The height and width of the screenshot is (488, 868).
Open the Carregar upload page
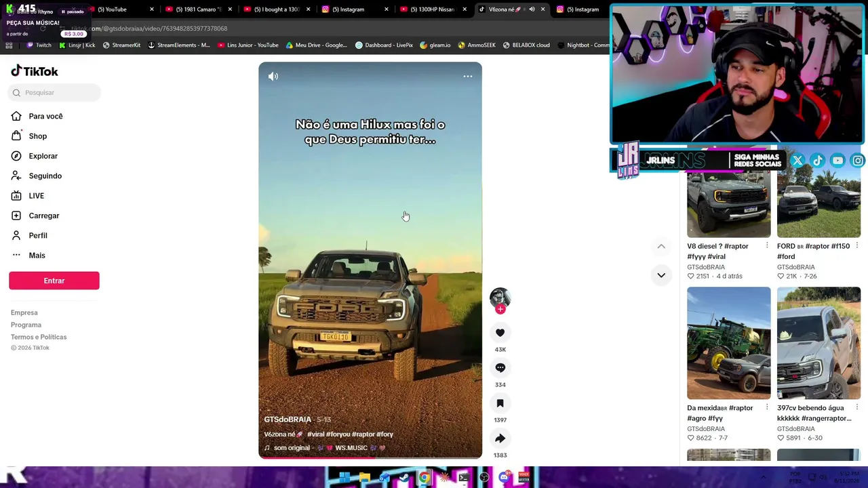[44, 216]
